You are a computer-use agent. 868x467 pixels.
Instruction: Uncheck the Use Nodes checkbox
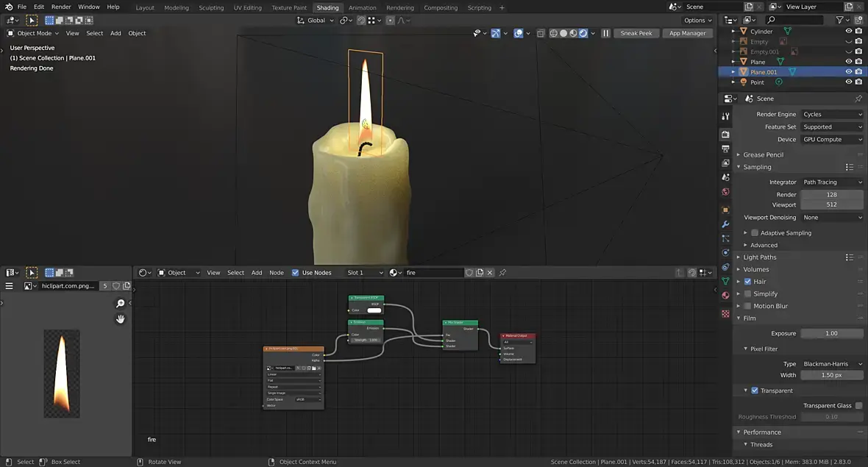click(x=296, y=273)
